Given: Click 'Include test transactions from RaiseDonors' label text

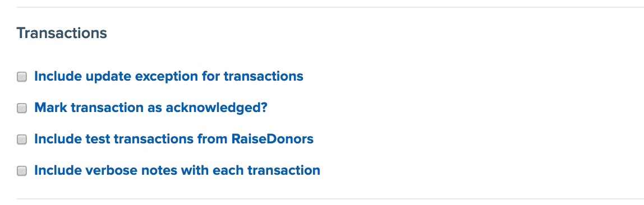Looking at the screenshot, I should tap(174, 139).
